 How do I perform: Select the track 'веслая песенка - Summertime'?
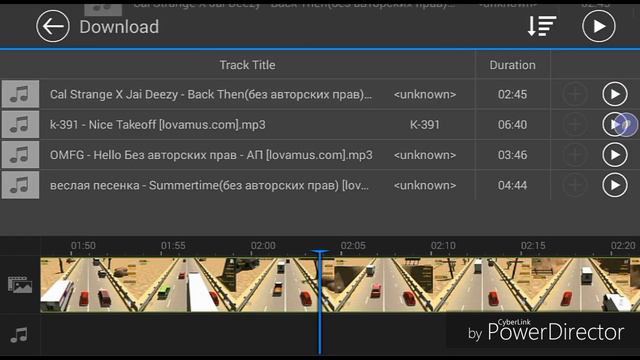209,185
